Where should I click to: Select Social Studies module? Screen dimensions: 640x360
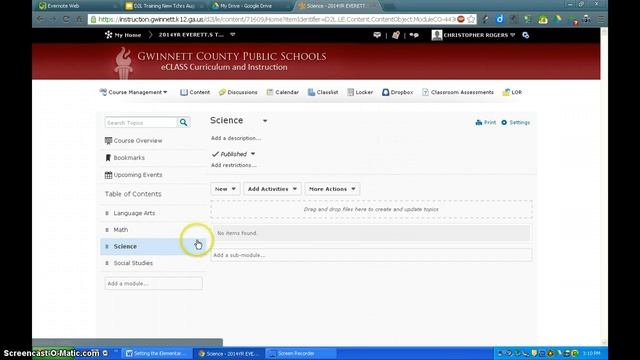(133, 263)
